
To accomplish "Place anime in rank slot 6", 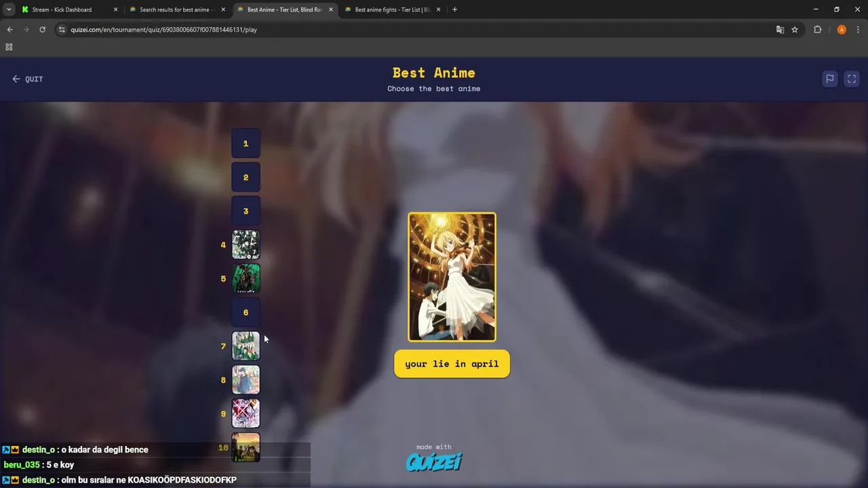I will [x=246, y=312].
